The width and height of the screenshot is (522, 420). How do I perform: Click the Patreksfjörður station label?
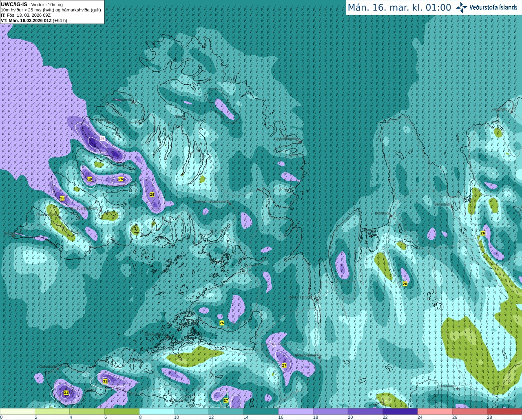click(x=47, y=214)
